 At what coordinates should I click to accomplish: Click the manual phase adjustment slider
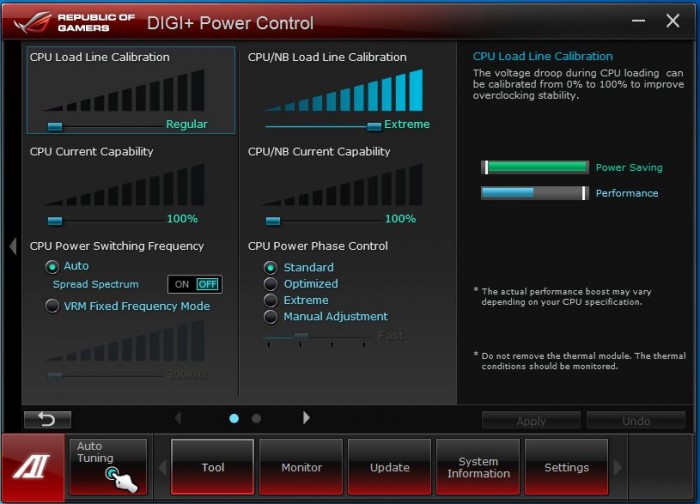pos(301,336)
